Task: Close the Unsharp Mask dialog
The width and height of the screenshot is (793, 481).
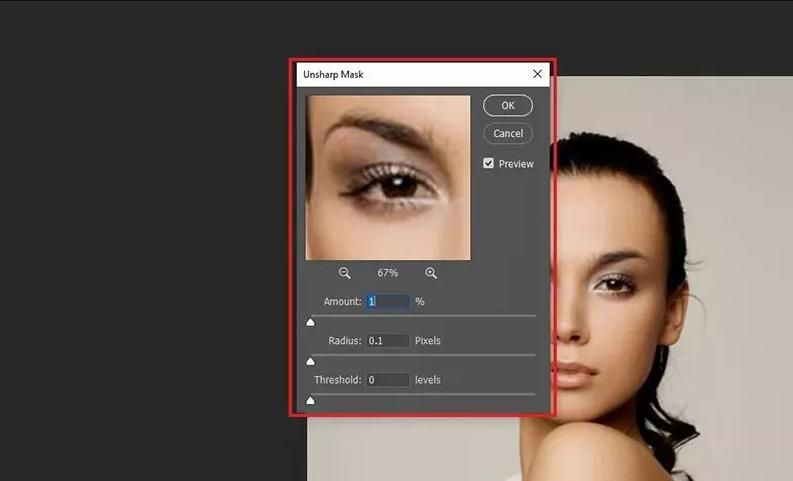Action: (537, 74)
